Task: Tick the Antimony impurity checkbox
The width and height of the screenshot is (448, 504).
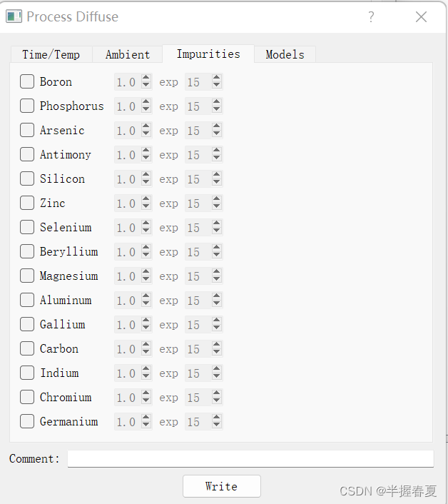Action: (27, 154)
